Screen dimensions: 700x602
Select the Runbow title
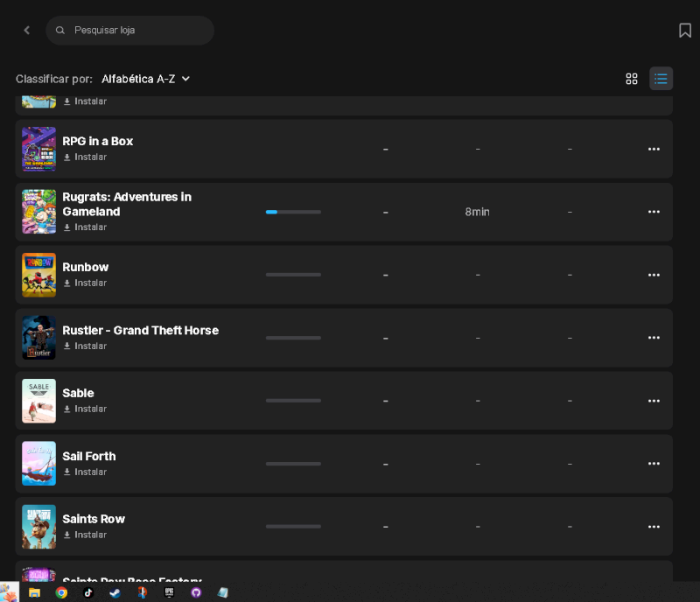[85, 267]
